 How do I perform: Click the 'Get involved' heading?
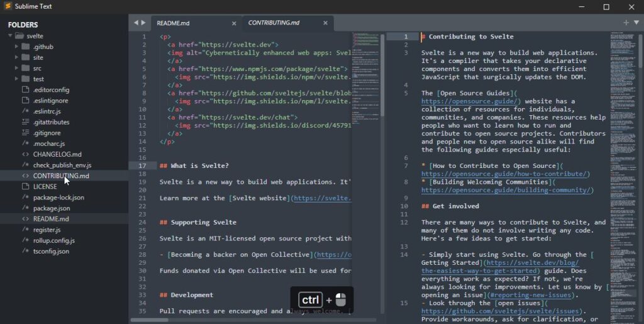click(x=450, y=206)
